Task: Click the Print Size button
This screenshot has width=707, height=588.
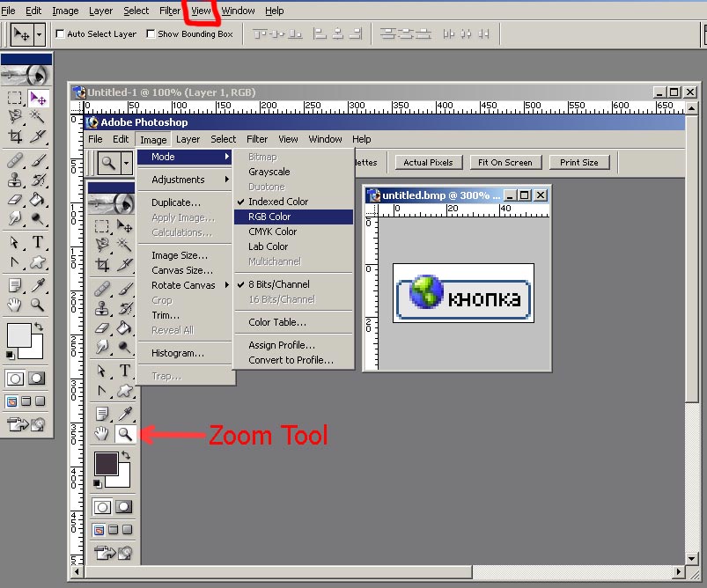Action: pyautogui.click(x=579, y=162)
